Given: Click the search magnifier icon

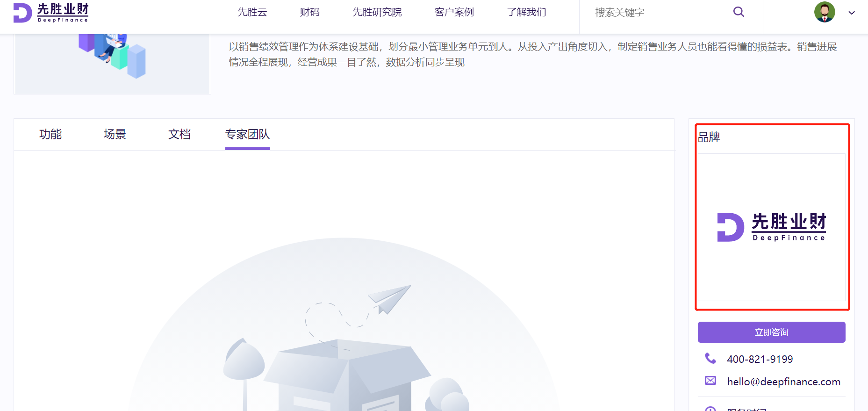Looking at the screenshot, I should 739,12.
